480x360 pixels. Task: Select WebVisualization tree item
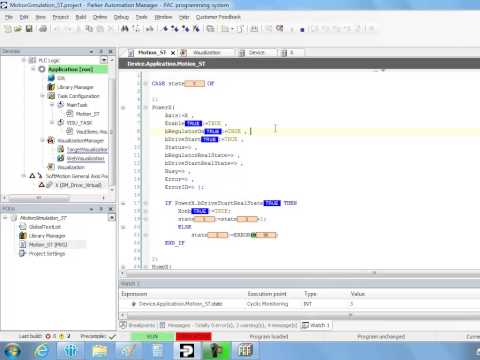[x=85, y=158]
